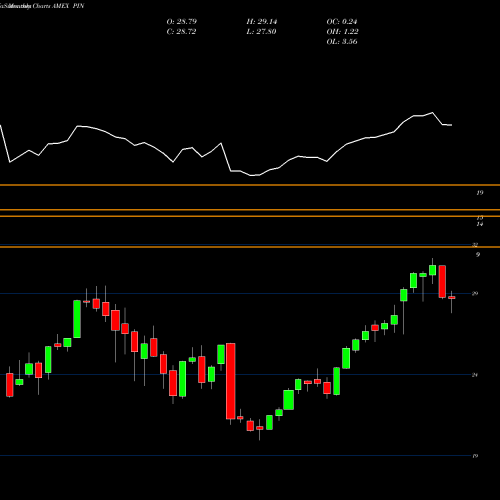The image size is (500, 500).
Task: Click the AMEX PIN chart title
Action: tap(68, 6)
